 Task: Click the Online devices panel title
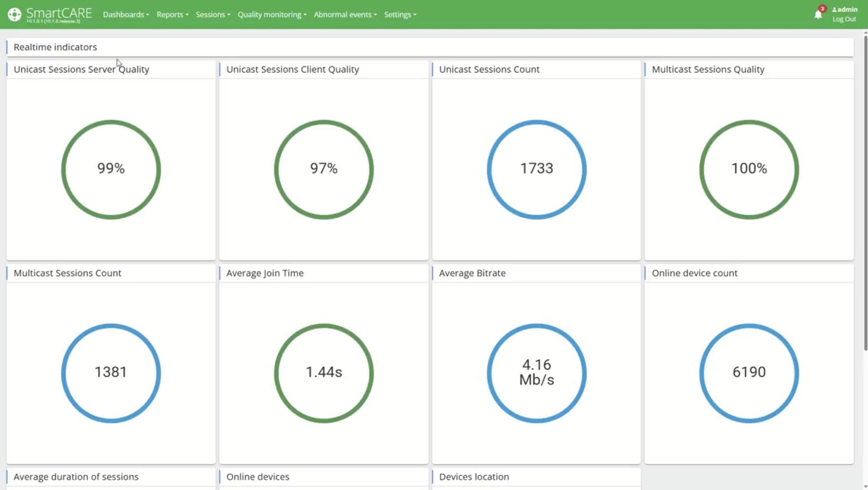pos(258,476)
